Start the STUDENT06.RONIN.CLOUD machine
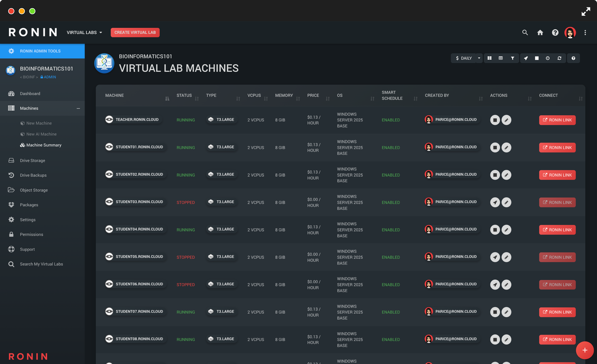 coord(495,285)
